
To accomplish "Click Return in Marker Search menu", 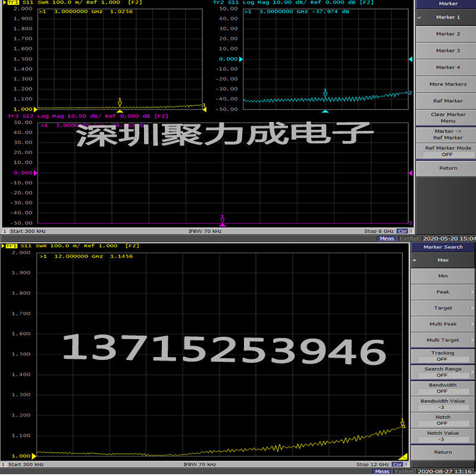I will (443, 452).
